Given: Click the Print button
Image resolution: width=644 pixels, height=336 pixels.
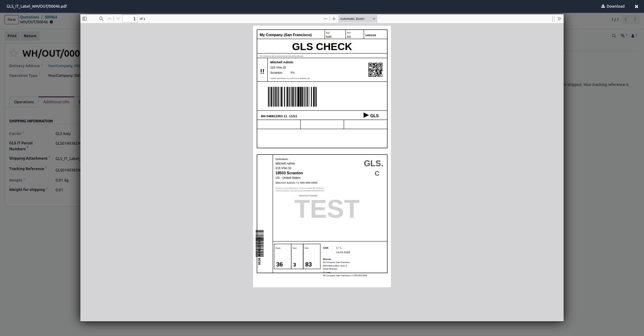Looking at the screenshot, I should click(x=12, y=36).
